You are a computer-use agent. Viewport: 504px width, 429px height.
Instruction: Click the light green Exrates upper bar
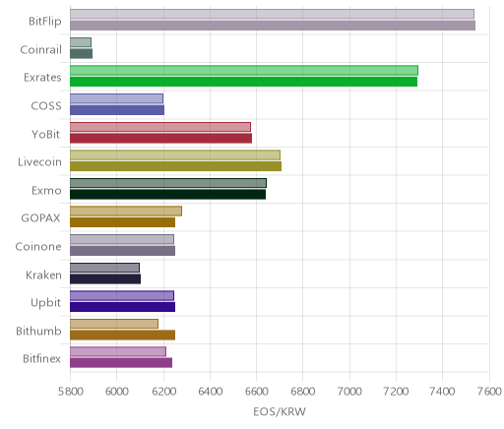244,70
